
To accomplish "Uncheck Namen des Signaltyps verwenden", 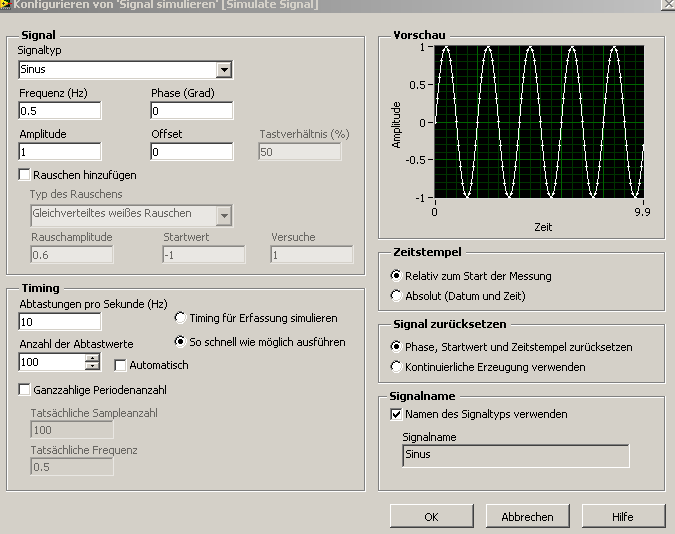I will click(x=396, y=414).
